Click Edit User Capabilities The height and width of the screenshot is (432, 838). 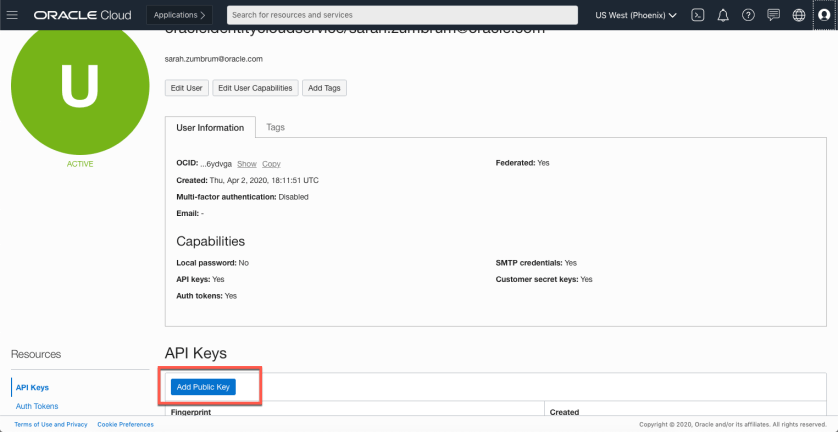point(255,88)
